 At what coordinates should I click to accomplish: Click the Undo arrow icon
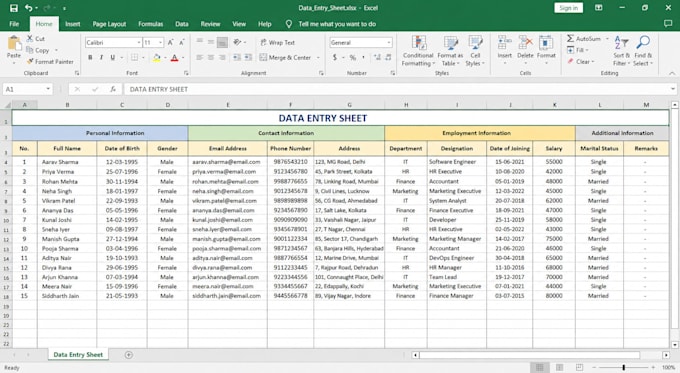point(29,8)
